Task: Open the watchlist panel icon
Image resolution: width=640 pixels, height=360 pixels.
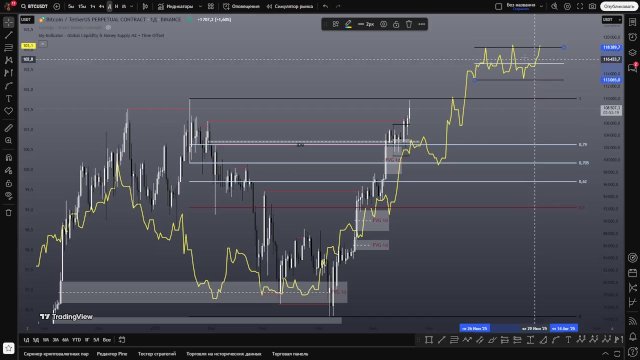Action: pos(633,22)
